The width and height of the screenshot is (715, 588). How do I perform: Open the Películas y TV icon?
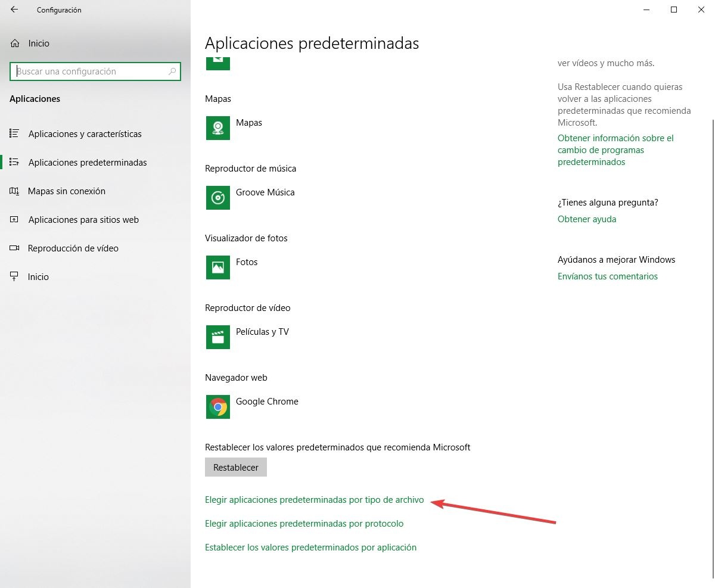218,337
